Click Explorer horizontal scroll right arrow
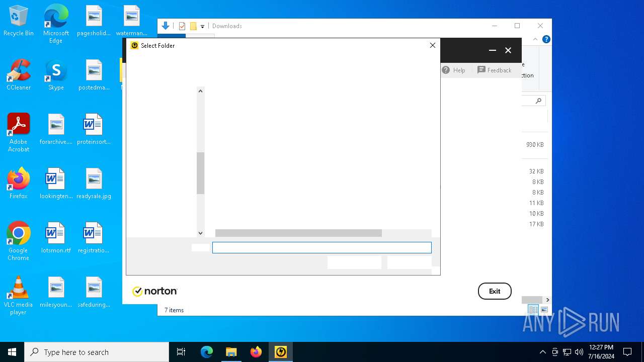Screen dimensions: 644x362 click(x=547, y=300)
